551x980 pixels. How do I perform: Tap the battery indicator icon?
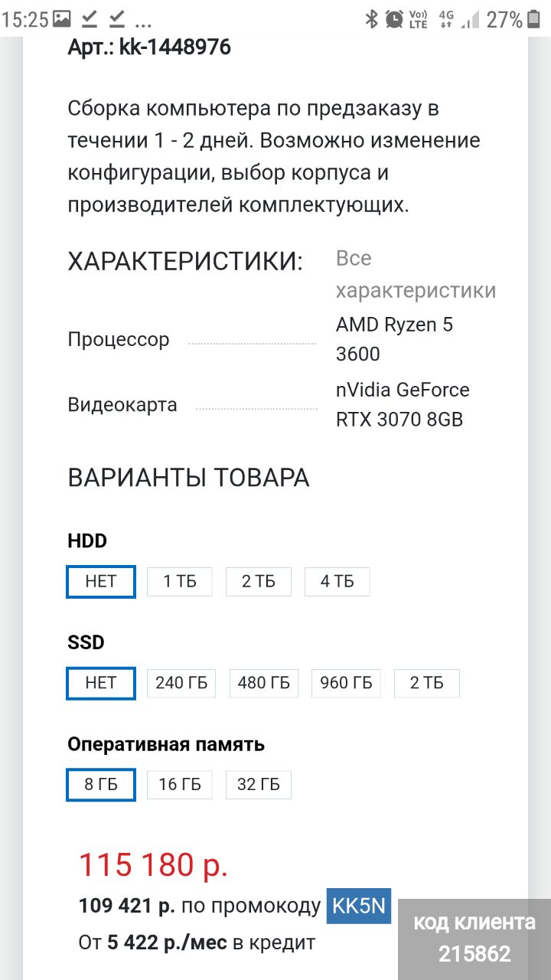(x=534, y=19)
